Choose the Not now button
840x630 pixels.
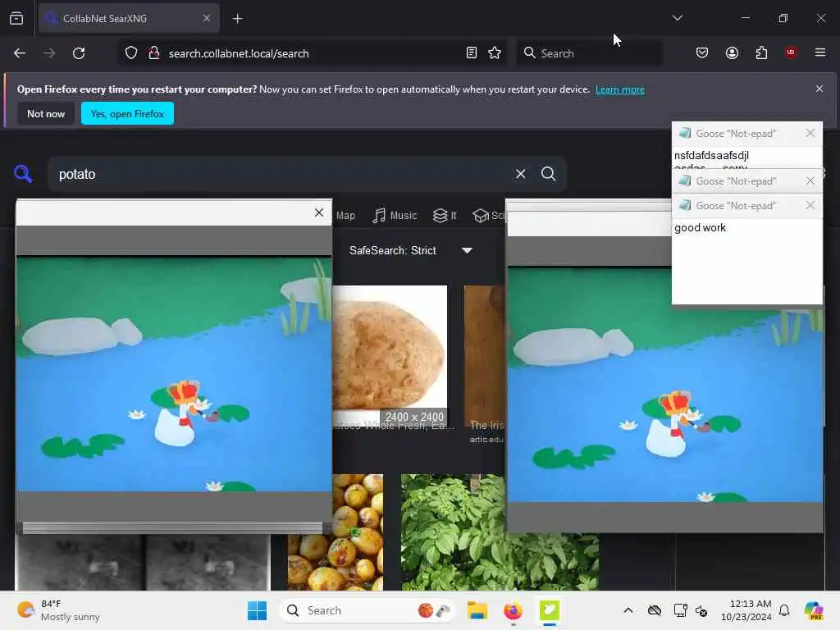pos(46,113)
